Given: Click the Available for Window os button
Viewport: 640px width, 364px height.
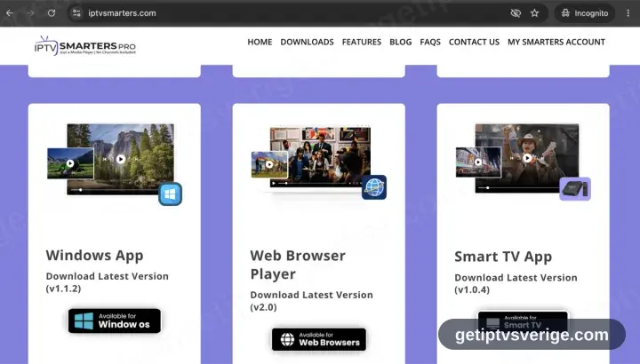Looking at the screenshot, I should click(115, 320).
